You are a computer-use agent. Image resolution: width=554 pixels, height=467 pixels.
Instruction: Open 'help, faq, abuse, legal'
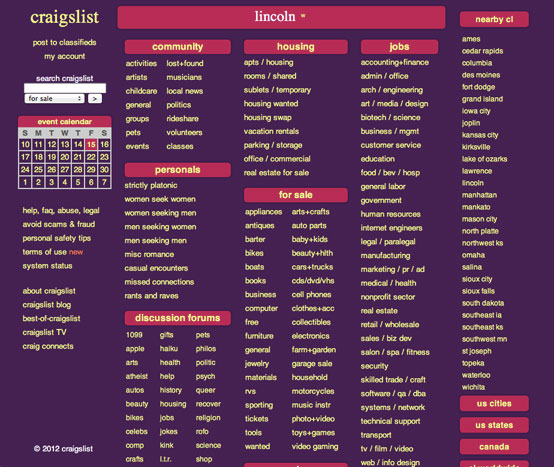(x=61, y=211)
